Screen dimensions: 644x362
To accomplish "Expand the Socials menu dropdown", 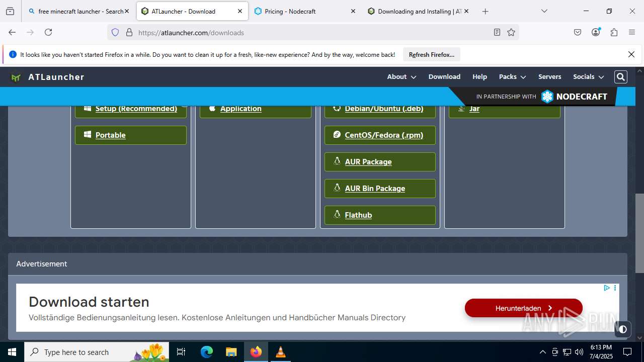I will pyautogui.click(x=588, y=77).
